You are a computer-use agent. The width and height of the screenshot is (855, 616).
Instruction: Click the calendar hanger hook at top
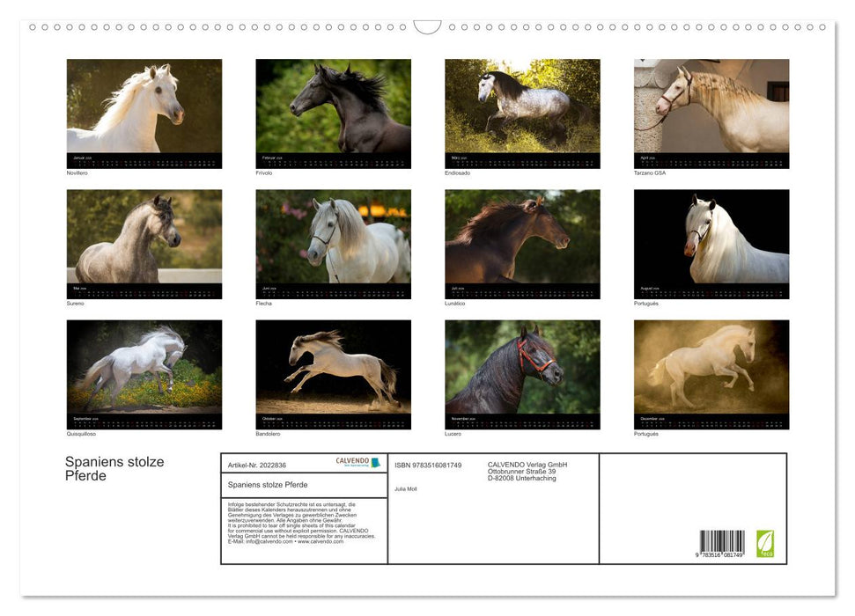pyautogui.click(x=427, y=27)
